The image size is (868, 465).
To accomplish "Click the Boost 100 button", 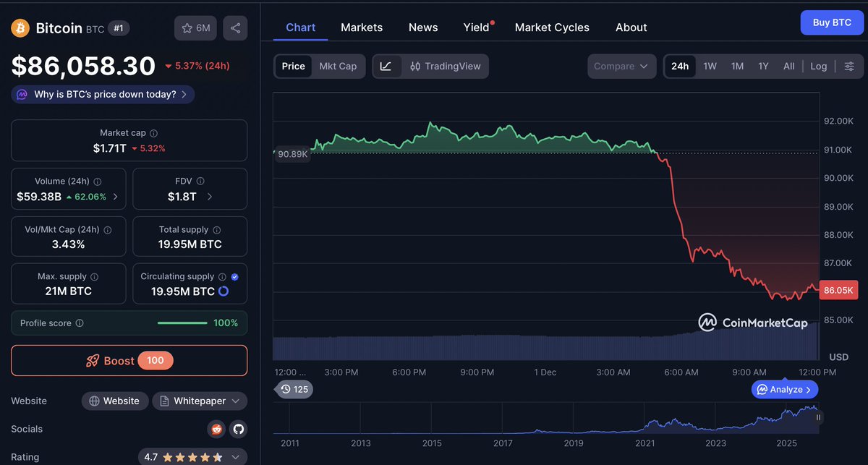I will [129, 360].
